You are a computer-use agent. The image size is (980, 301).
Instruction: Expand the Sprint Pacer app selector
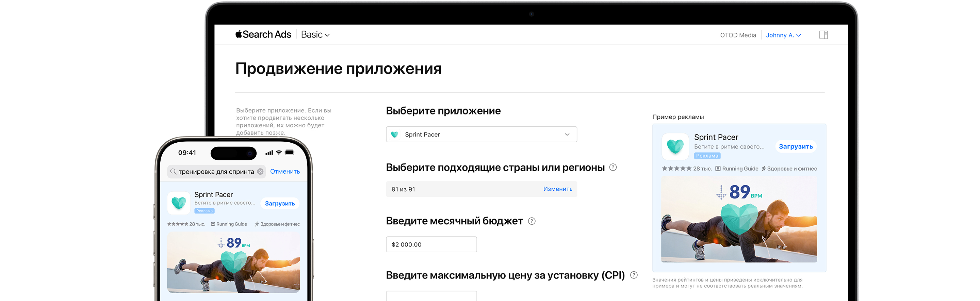tap(481, 134)
